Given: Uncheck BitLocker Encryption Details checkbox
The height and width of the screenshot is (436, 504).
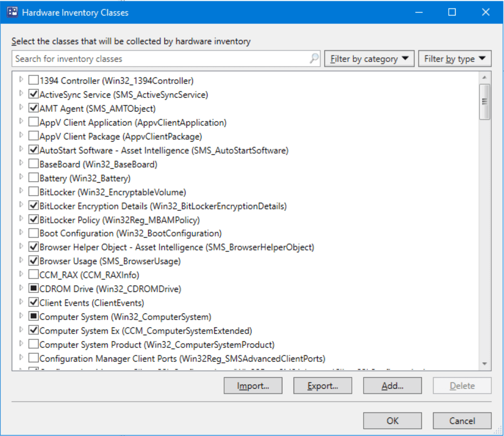Looking at the screenshot, I should coord(34,205).
